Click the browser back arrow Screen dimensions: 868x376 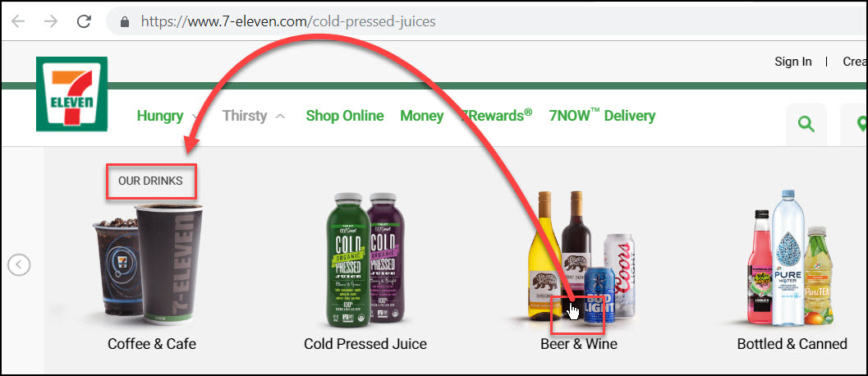coord(18,21)
